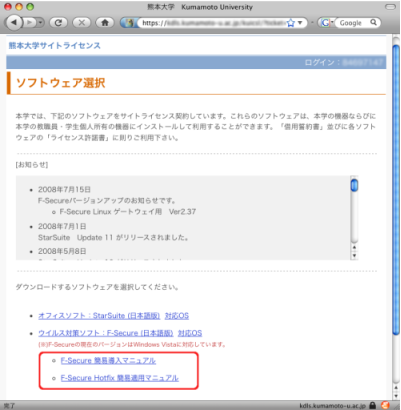Reload the page with the refresh button

pyautogui.click(x=59, y=23)
